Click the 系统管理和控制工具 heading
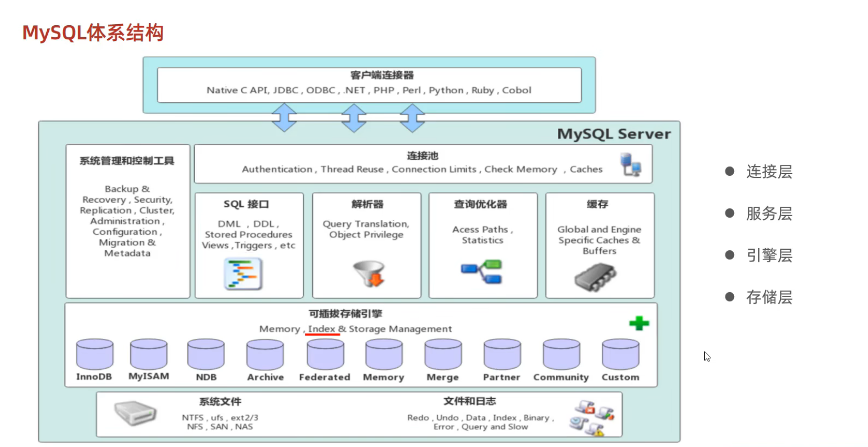The width and height of the screenshot is (868, 447). (127, 161)
